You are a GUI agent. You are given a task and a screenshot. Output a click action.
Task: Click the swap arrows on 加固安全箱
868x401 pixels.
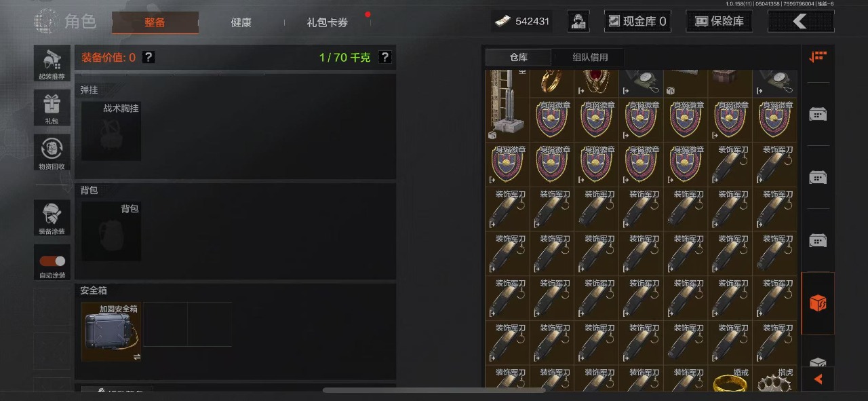click(137, 356)
